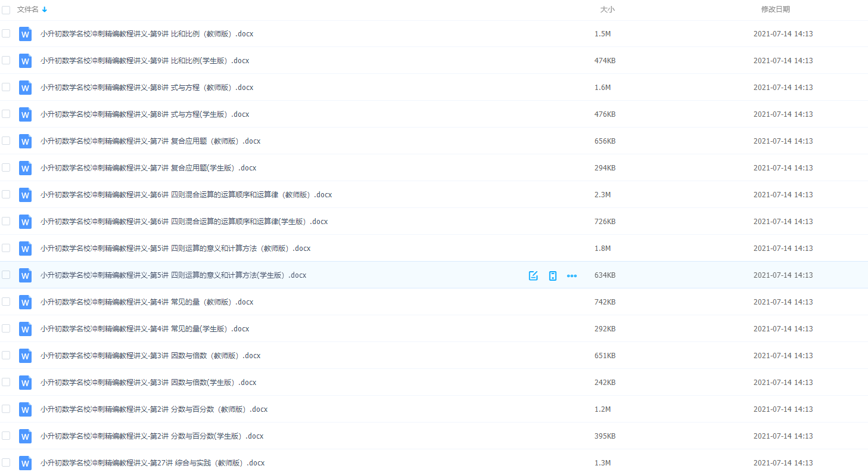Click Word icon of 第6讲 四则混合运算 学生版 file

[25, 222]
